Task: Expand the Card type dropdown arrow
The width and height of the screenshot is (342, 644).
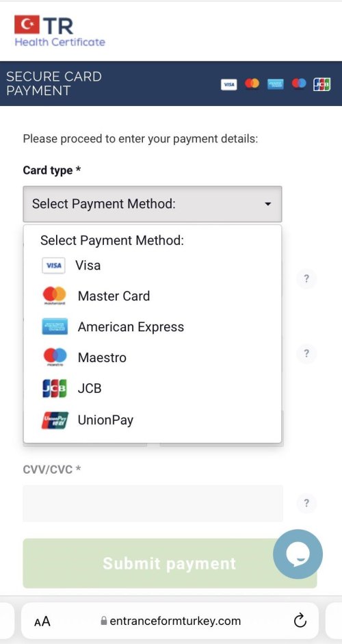Action: click(268, 204)
